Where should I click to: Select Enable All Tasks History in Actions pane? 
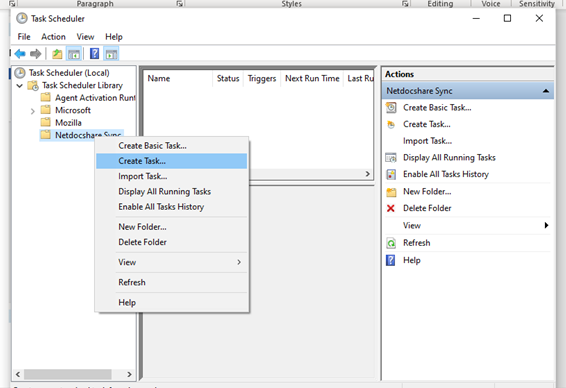coord(446,174)
